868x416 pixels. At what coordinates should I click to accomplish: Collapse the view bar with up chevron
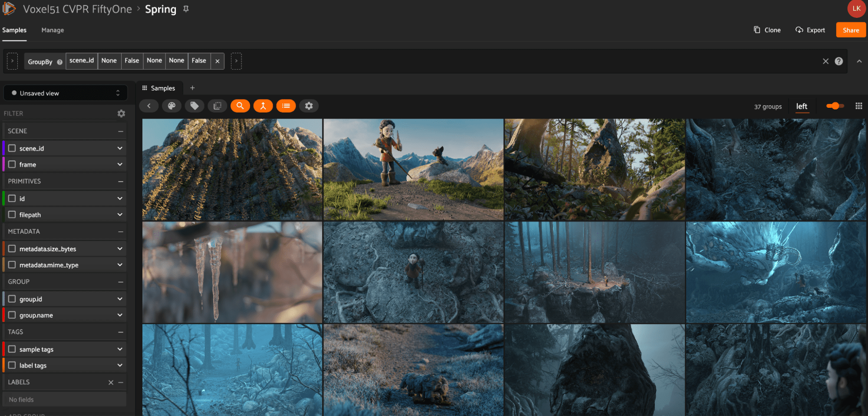pos(859,61)
